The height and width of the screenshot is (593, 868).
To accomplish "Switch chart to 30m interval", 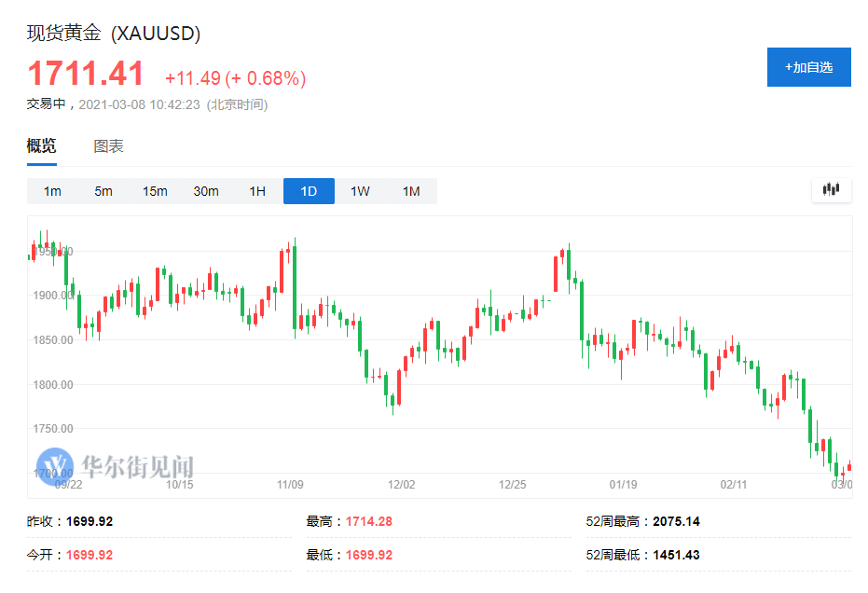I will tap(206, 191).
